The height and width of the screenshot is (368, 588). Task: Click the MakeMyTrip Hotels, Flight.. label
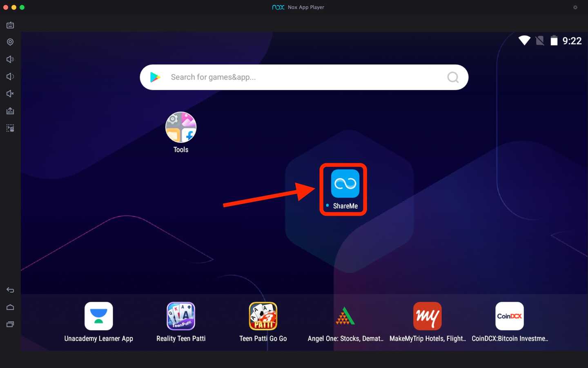coord(428,339)
